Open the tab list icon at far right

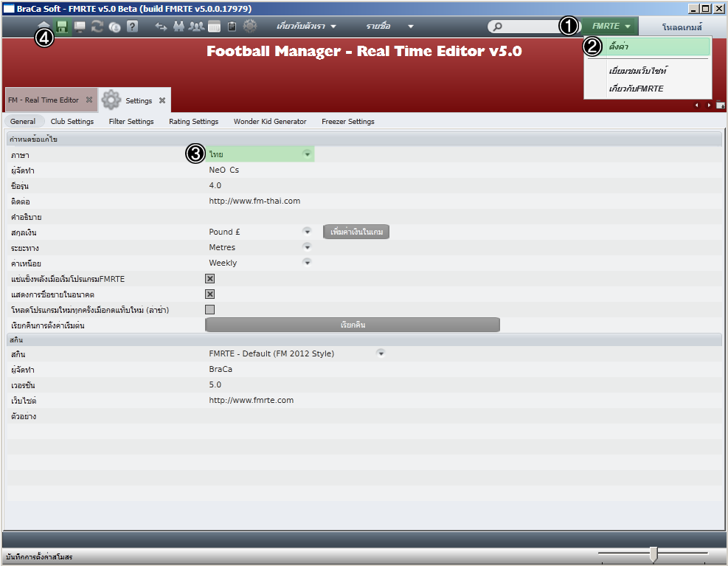(720, 105)
